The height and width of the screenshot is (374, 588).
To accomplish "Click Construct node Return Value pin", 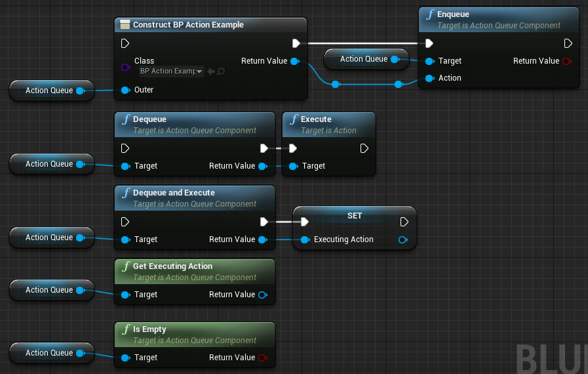I will pyautogui.click(x=295, y=61).
